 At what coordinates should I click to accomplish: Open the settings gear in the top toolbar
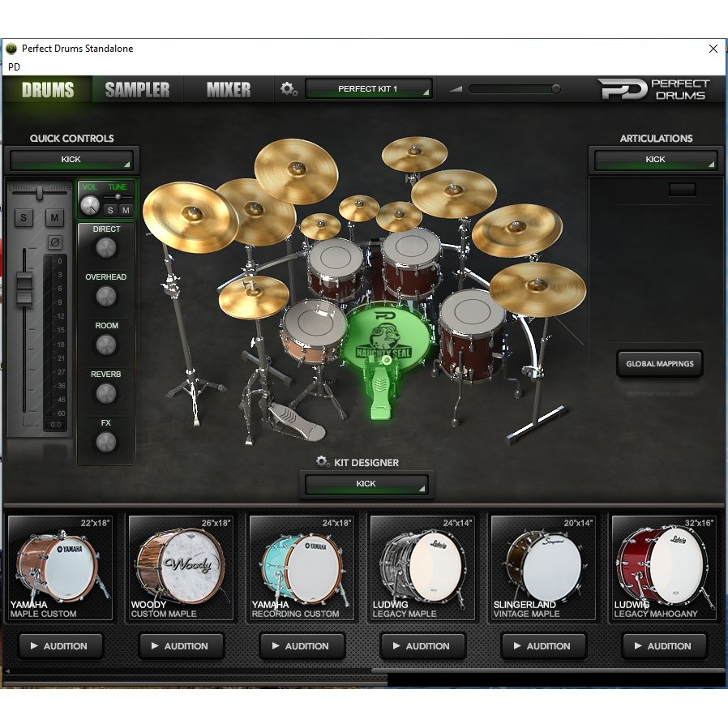click(289, 89)
